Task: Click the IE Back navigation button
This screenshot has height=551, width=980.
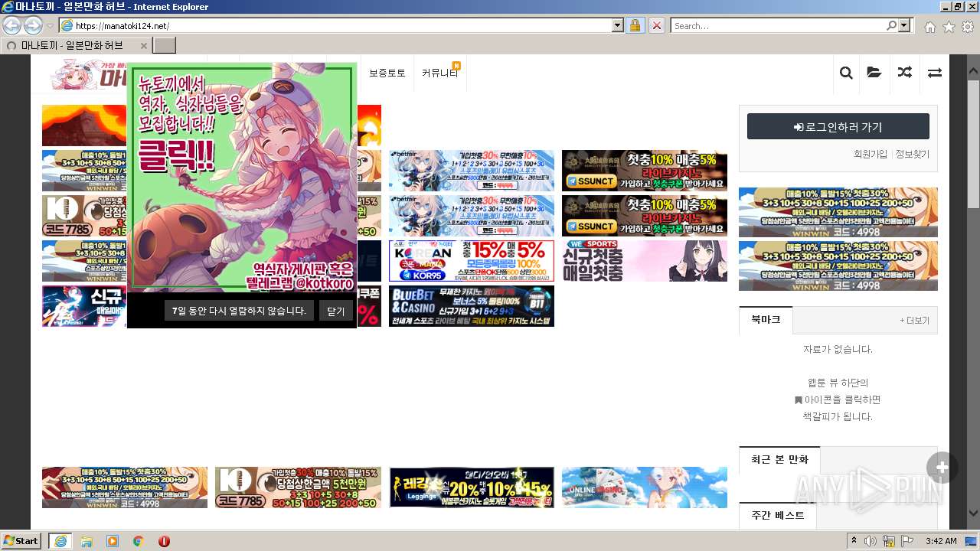Action: (x=12, y=25)
